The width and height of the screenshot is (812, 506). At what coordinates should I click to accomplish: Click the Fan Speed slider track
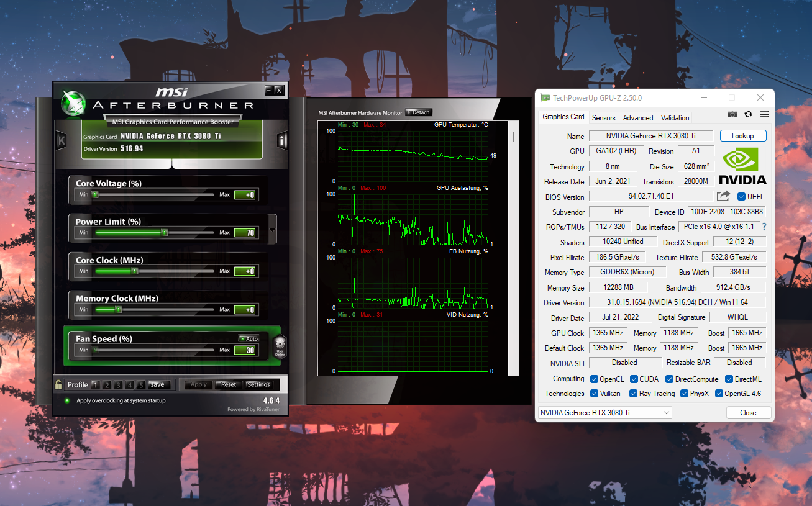click(x=154, y=350)
